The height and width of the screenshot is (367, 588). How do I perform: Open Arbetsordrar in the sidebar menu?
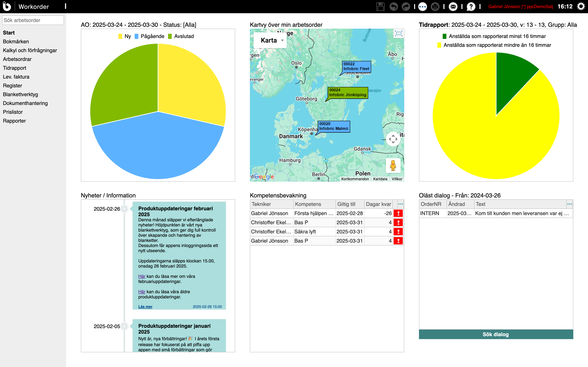17,59
